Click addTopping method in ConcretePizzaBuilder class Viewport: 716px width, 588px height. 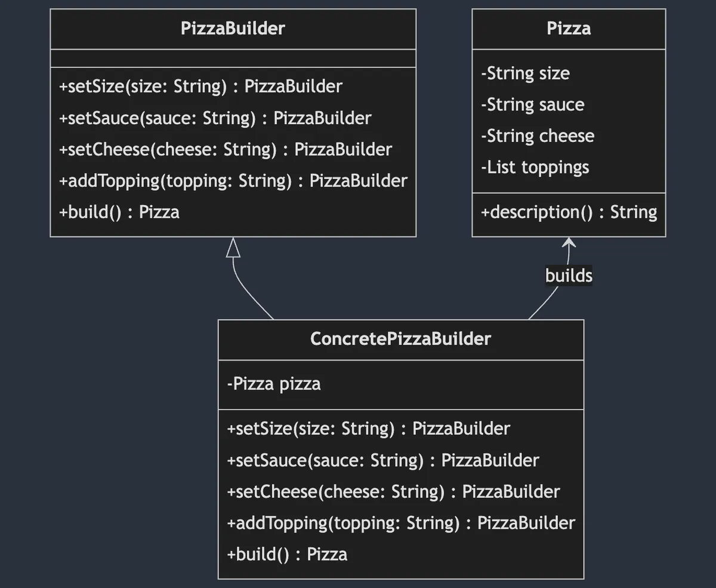[400, 523]
